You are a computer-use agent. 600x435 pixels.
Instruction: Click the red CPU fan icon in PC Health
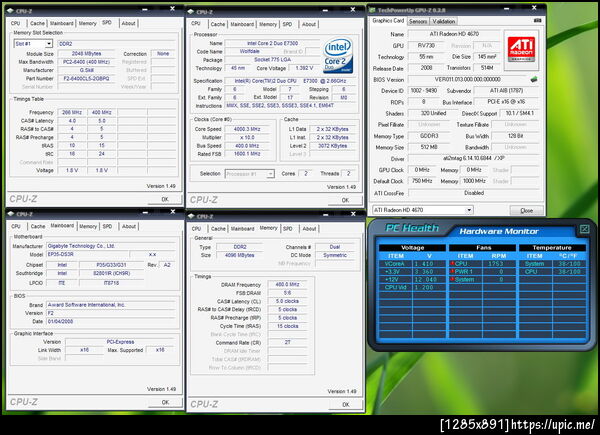tap(452, 263)
